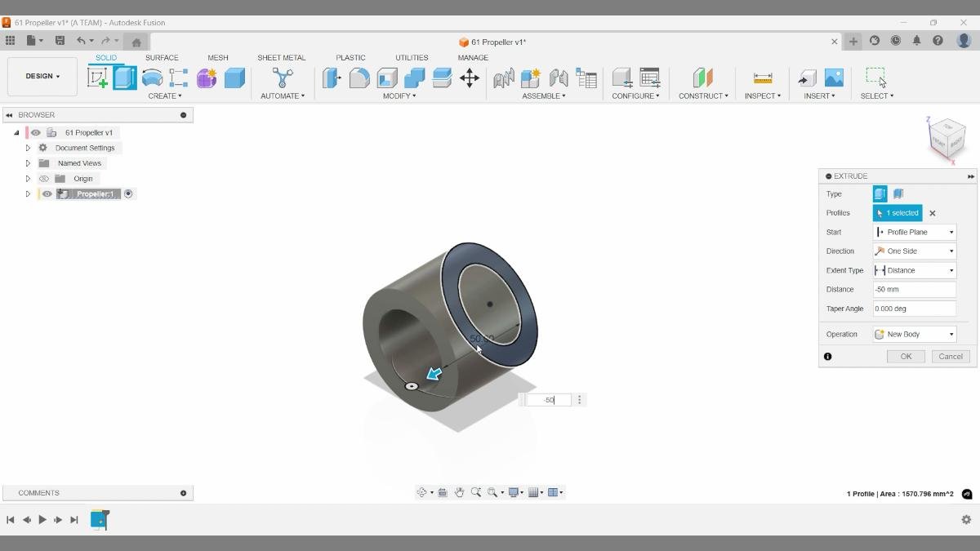Viewport: 980px width, 551px height.
Task: Click the Insert Canvas icon
Action: [834, 78]
